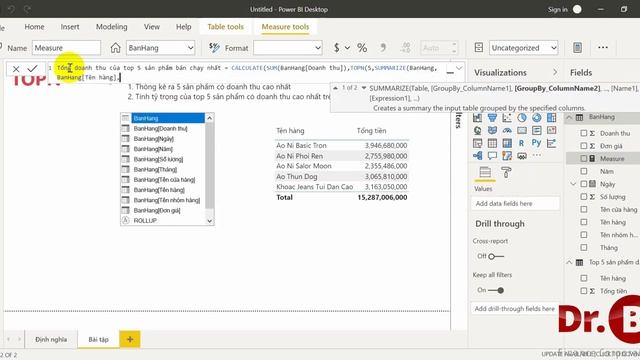Open the View ribbon tab
The image size is (640, 360).
pyautogui.click(x=151, y=27)
